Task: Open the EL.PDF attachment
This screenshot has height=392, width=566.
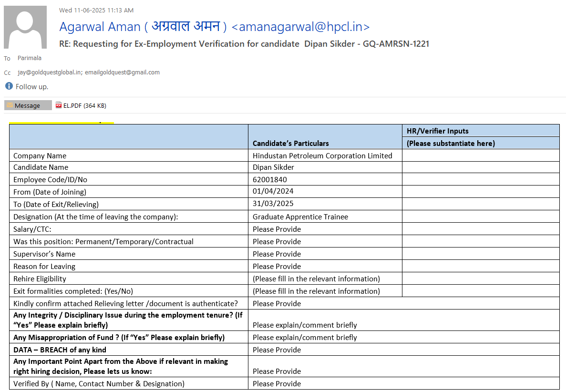Action: click(84, 105)
